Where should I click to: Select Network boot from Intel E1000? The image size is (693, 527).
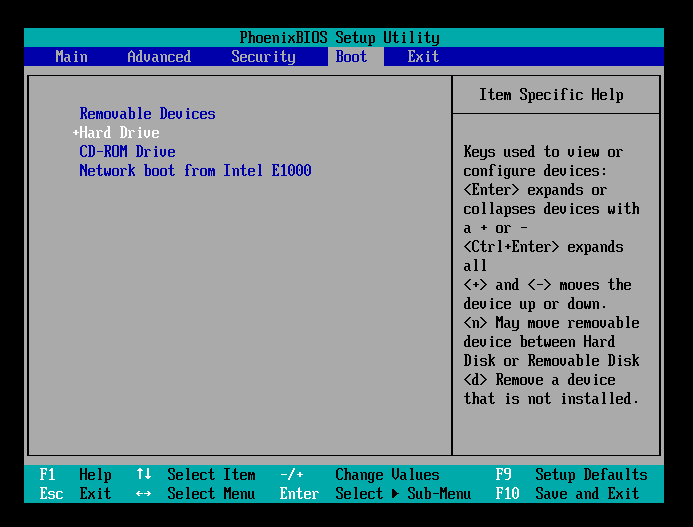[195, 171]
